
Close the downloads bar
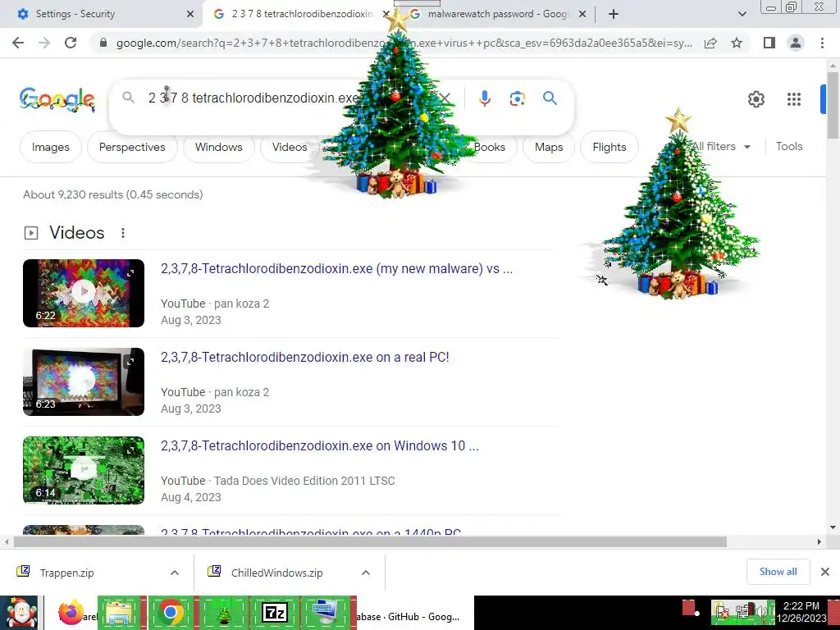pyautogui.click(x=825, y=572)
